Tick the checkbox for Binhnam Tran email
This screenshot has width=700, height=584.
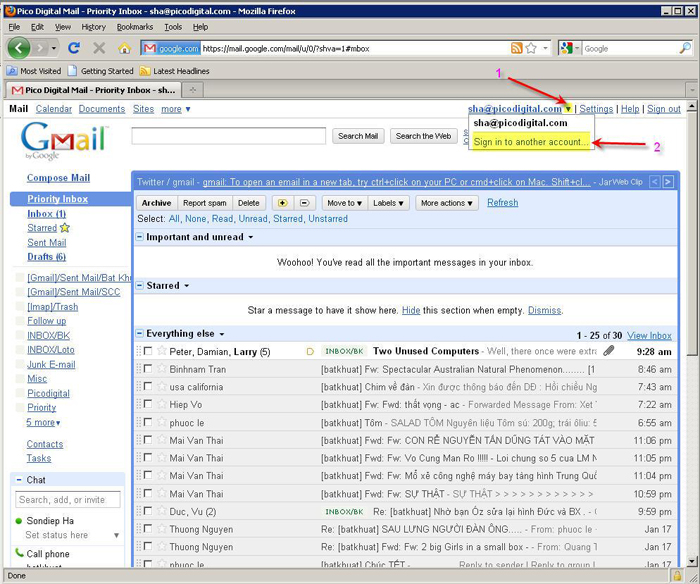click(148, 369)
